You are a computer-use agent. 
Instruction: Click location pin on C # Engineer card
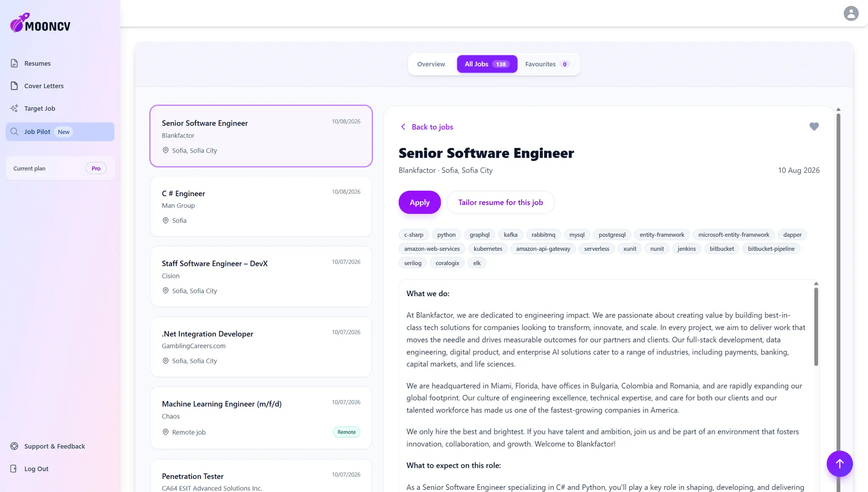pos(165,220)
